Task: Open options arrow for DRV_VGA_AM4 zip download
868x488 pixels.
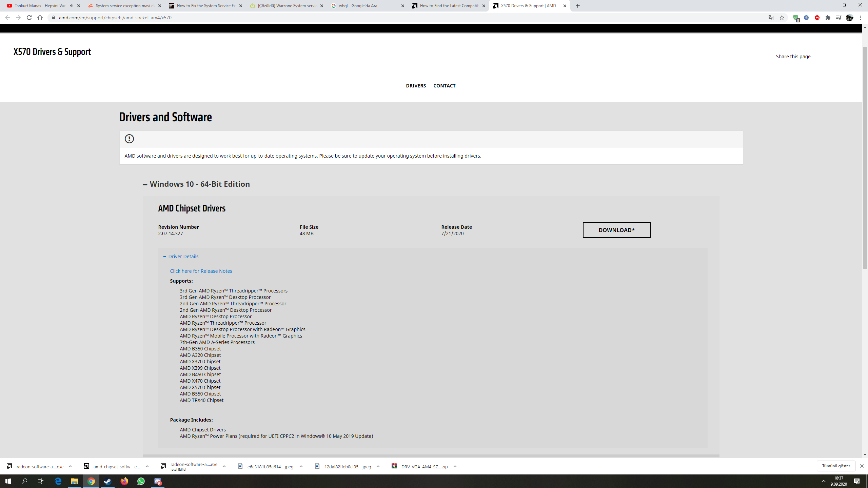Action: coord(455,467)
